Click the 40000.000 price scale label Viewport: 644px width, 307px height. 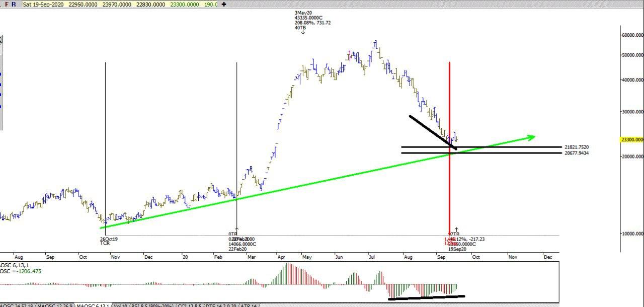pos(633,80)
